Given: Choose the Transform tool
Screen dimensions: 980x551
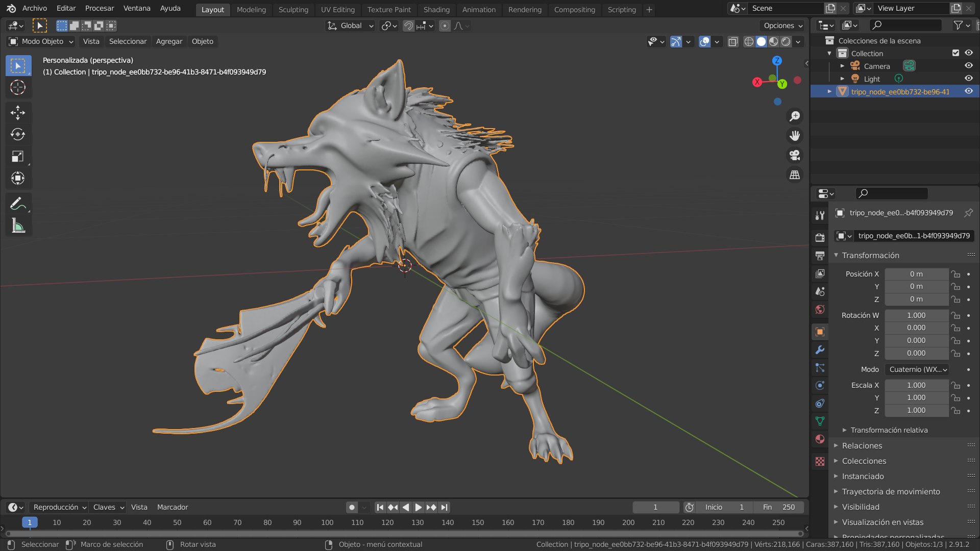Looking at the screenshot, I should click(x=18, y=178).
